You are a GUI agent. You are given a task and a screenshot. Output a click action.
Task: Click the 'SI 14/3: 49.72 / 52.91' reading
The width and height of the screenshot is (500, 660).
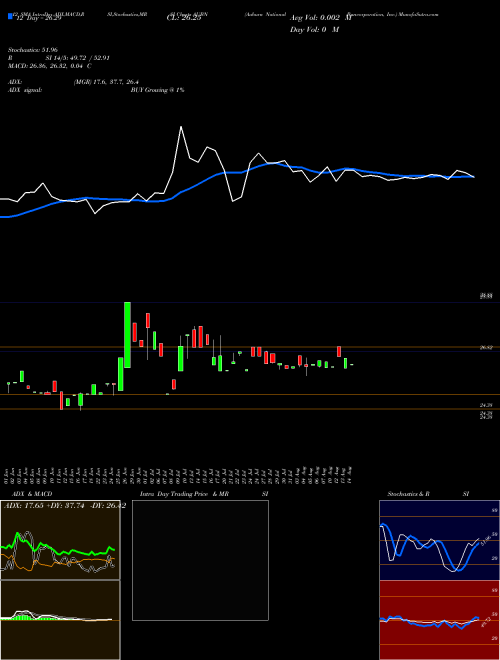[78, 58]
